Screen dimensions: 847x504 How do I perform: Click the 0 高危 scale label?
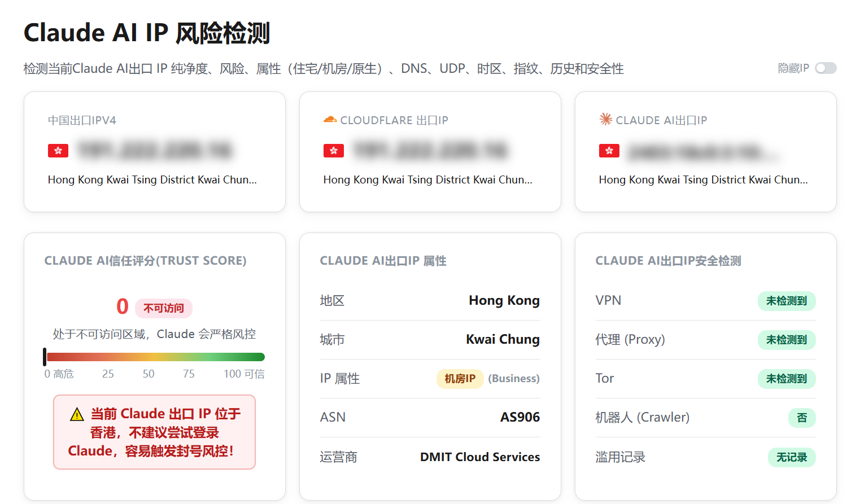pyautogui.click(x=59, y=374)
